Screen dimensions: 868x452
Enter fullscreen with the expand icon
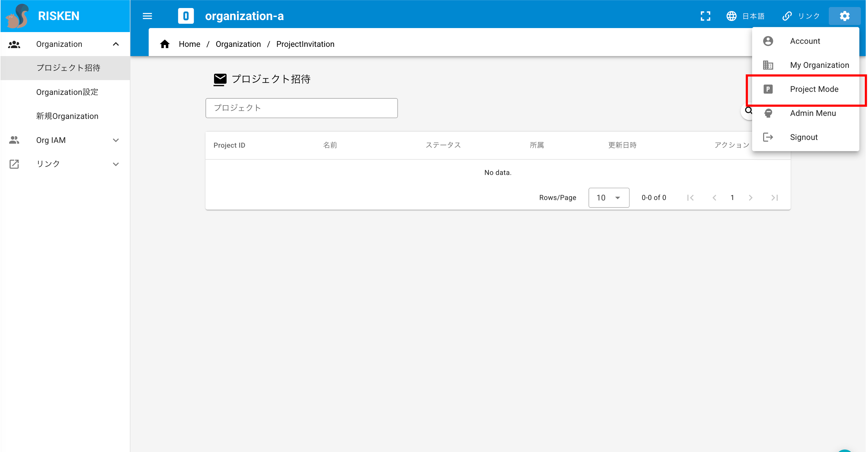[705, 16]
